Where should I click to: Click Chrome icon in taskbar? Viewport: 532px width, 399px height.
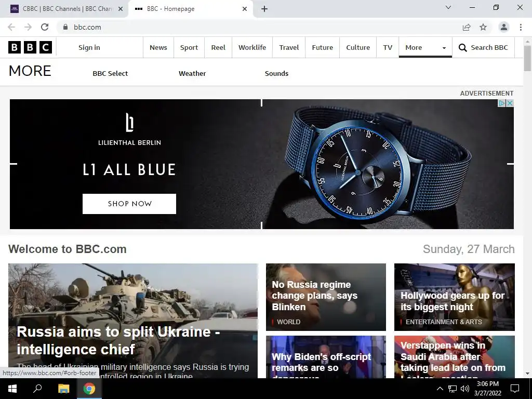[89, 389]
